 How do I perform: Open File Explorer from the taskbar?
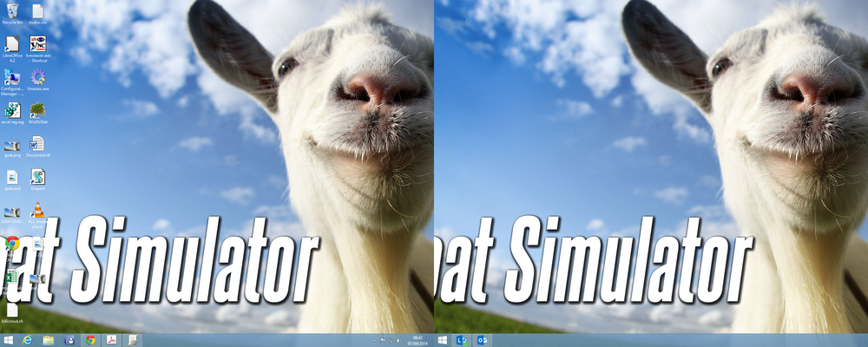pyautogui.click(x=49, y=340)
